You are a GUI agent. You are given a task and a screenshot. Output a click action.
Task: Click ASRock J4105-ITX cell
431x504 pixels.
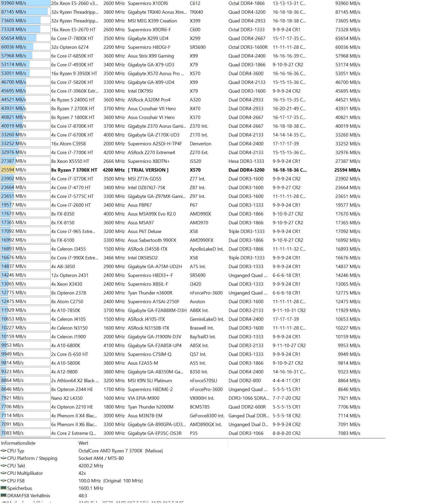pyautogui.click(x=146, y=319)
